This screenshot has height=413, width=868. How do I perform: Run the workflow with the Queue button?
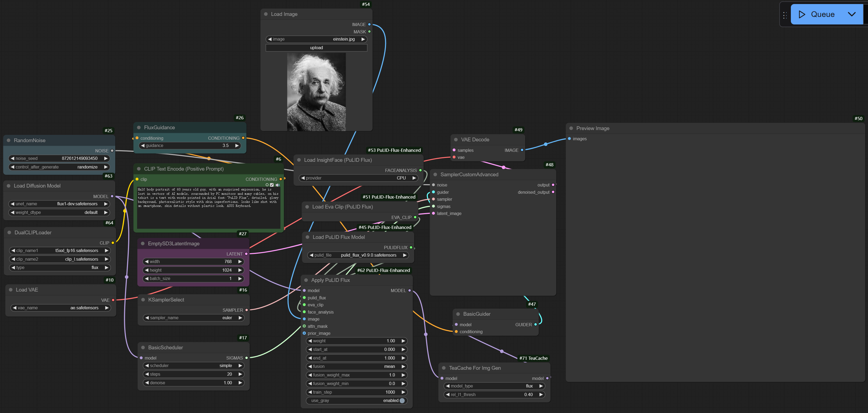tap(823, 14)
